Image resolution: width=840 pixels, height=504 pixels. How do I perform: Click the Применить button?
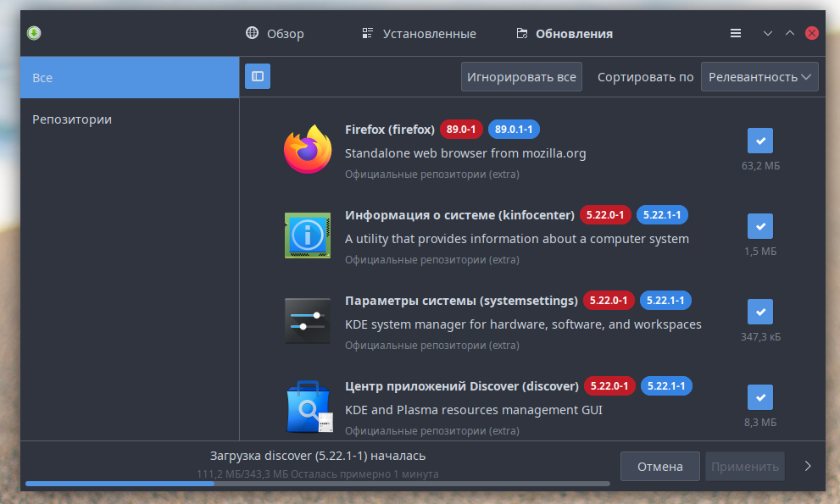click(x=745, y=467)
